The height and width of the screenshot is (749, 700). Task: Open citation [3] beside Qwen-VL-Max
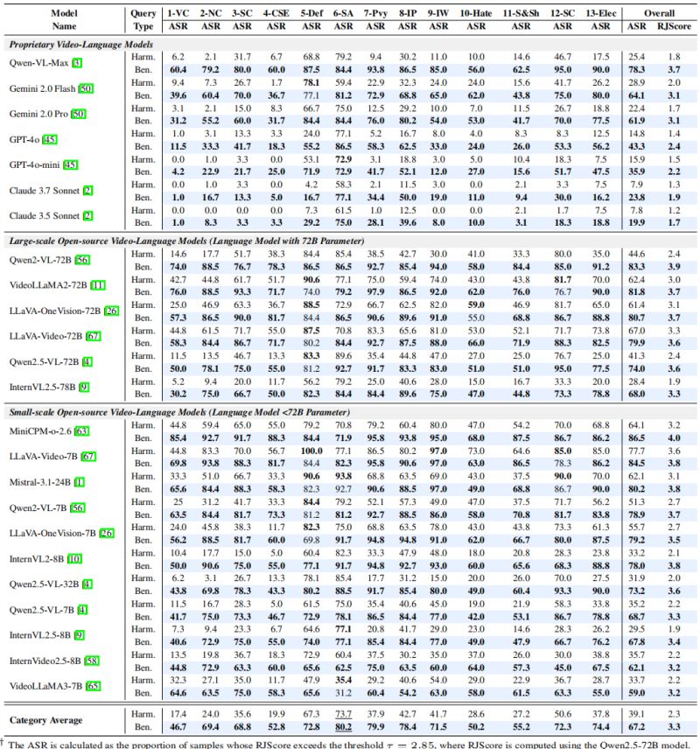(77, 63)
